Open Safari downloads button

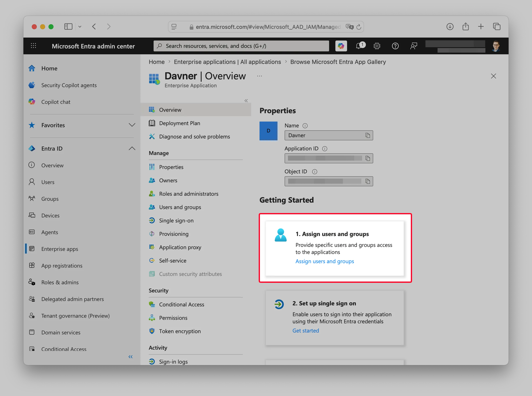click(x=450, y=26)
